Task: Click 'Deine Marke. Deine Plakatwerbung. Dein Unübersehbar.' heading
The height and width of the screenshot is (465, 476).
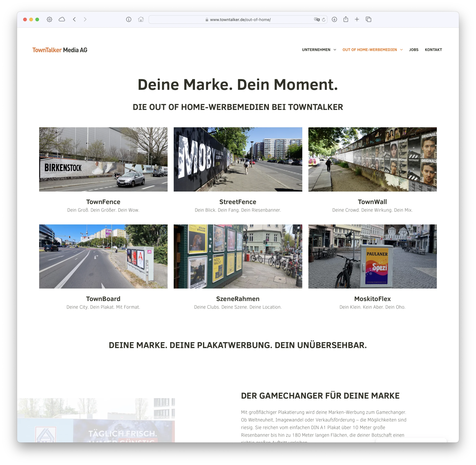Action: 238,345
